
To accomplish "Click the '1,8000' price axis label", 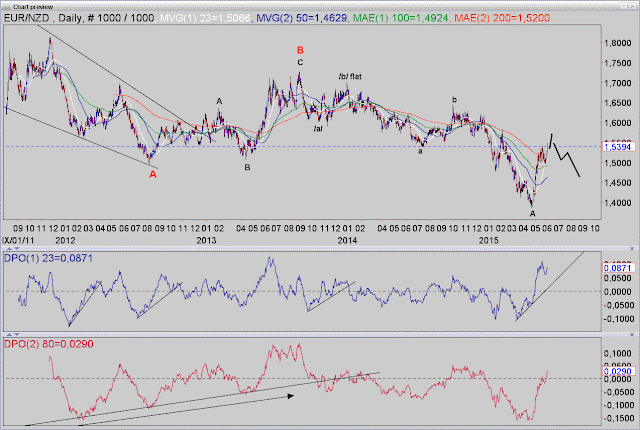I will [x=617, y=43].
